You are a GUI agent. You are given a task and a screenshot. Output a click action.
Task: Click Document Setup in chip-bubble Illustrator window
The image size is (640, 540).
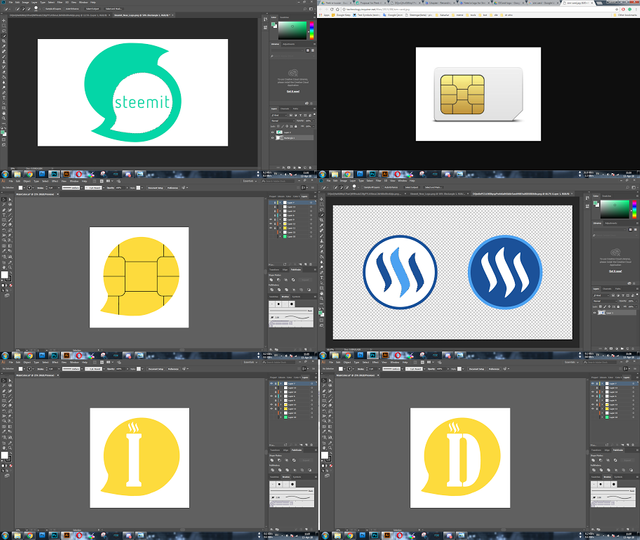point(155,188)
